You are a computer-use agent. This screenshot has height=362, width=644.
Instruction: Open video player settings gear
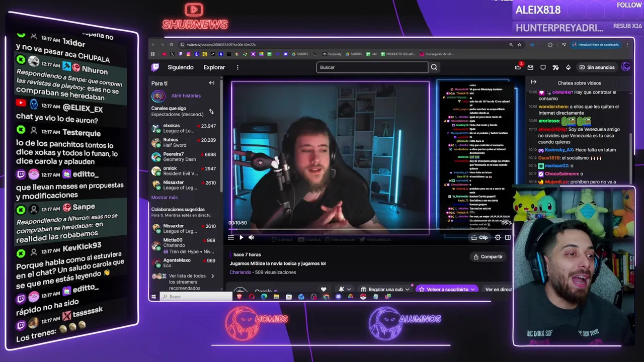tap(498, 237)
